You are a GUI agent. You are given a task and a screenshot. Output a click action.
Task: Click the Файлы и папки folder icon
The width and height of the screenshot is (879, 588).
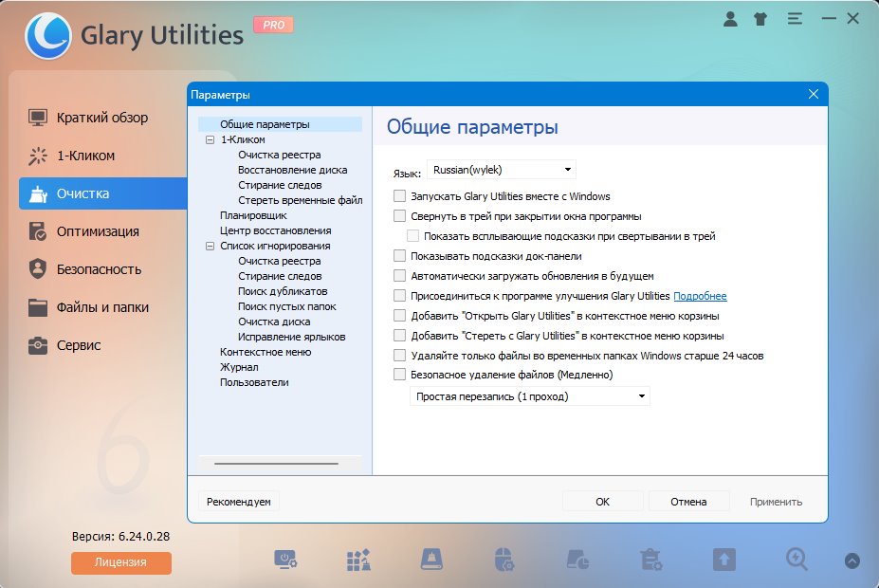[38, 307]
